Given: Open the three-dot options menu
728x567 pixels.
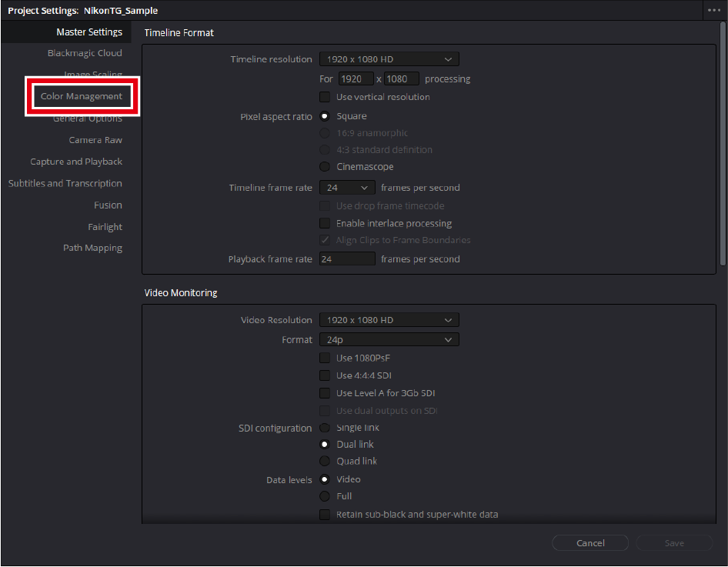Looking at the screenshot, I should click(715, 11).
